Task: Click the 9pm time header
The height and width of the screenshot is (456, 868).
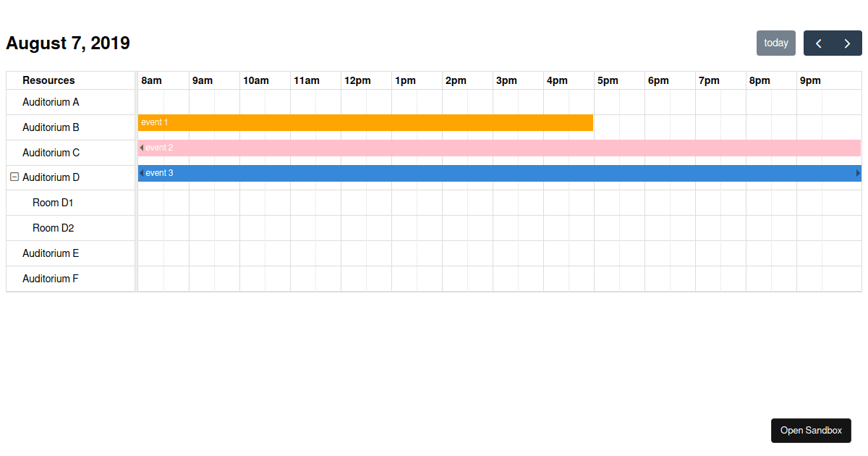Action: click(x=809, y=80)
